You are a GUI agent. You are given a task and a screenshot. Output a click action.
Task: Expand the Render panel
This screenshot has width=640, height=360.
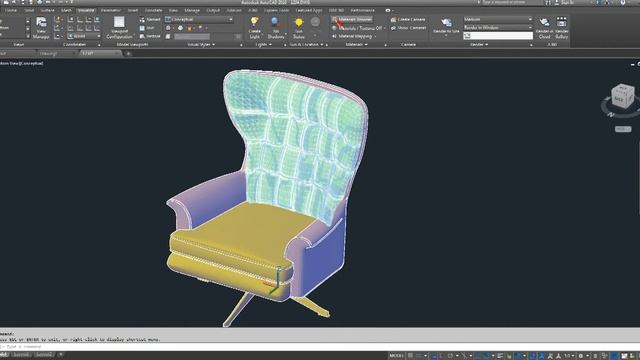(x=479, y=44)
